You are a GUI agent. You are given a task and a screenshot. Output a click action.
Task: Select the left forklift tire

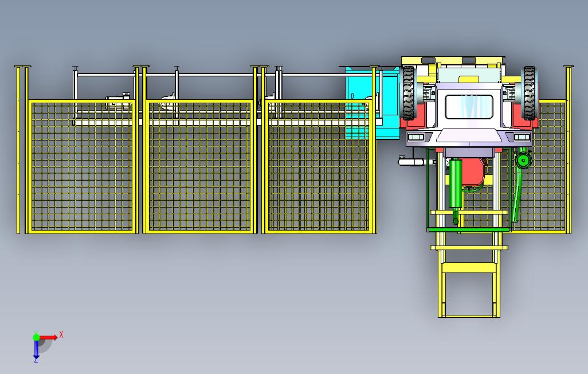tap(409, 93)
